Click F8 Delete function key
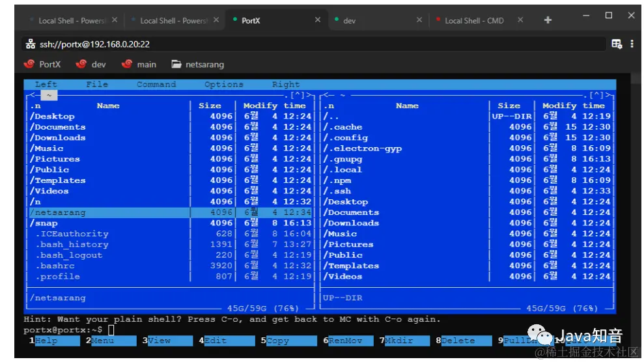Image resolution: width=644 pixels, height=364 pixels. click(x=464, y=341)
